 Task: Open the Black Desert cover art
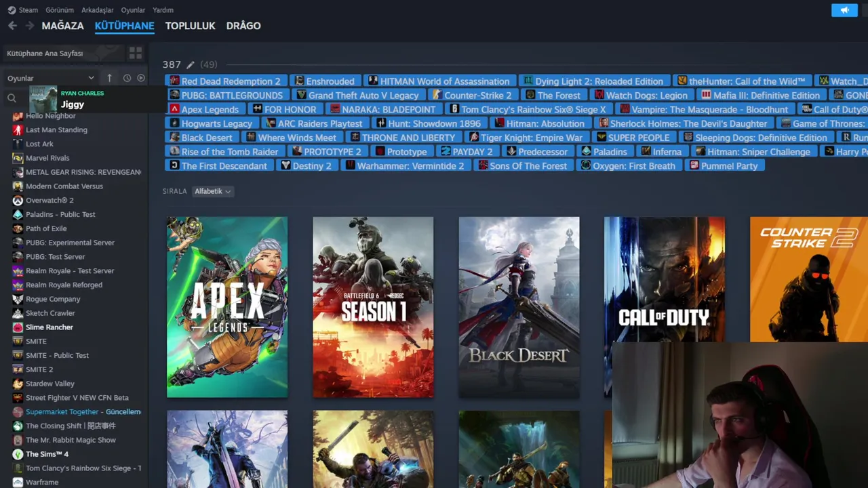click(x=519, y=307)
